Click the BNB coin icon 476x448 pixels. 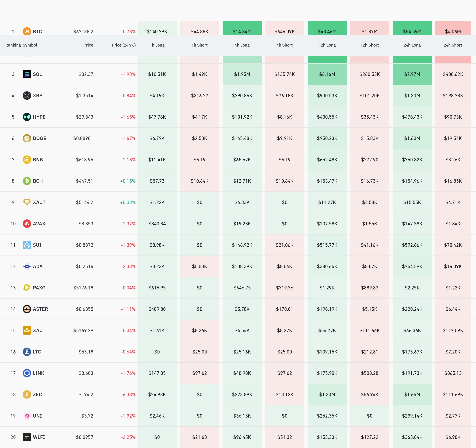click(27, 159)
